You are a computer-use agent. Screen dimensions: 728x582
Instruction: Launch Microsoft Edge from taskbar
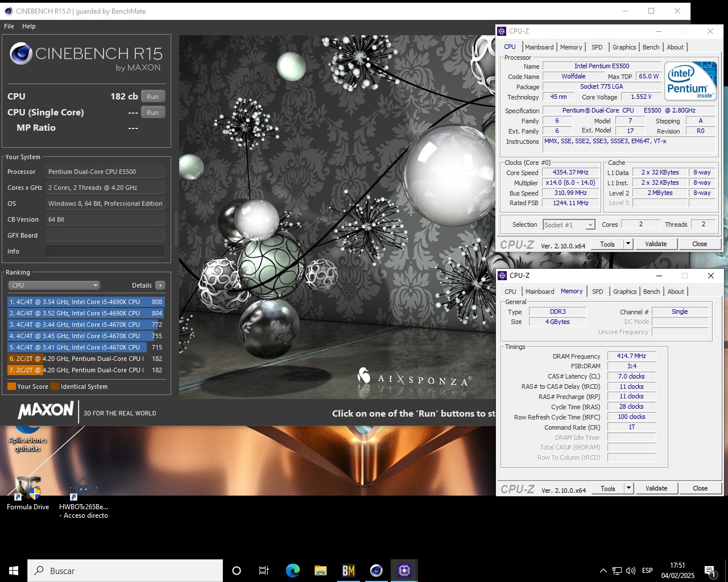click(x=292, y=571)
